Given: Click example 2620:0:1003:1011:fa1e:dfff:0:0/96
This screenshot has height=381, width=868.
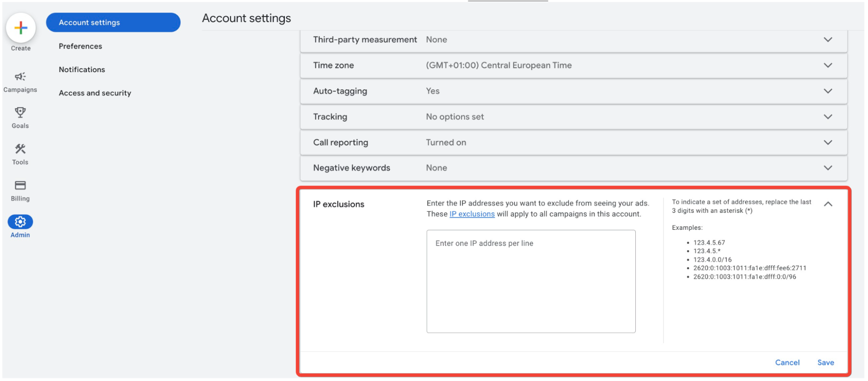Looking at the screenshot, I should (745, 277).
